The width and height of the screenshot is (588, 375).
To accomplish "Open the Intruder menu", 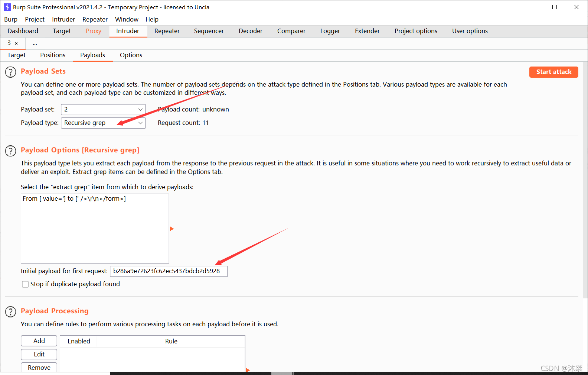I will point(63,19).
